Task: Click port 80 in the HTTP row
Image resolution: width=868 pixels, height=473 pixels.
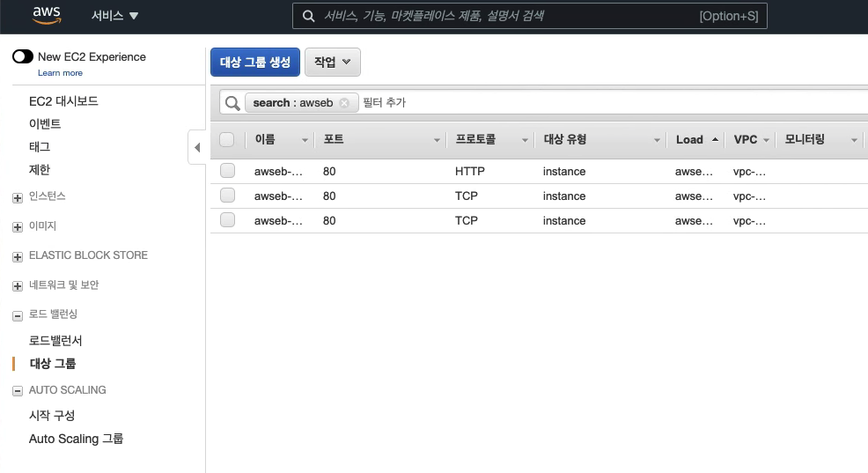Action: point(329,172)
